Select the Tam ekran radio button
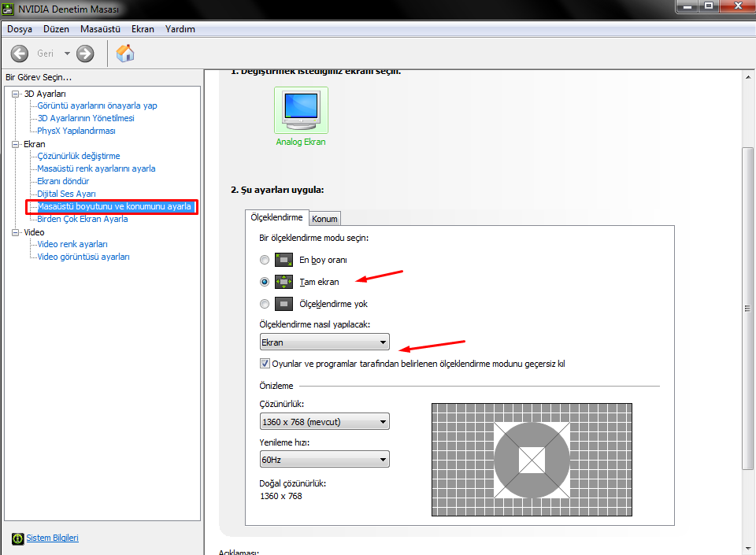The image size is (756, 555). pyautogui.click(x=265, y=281)
